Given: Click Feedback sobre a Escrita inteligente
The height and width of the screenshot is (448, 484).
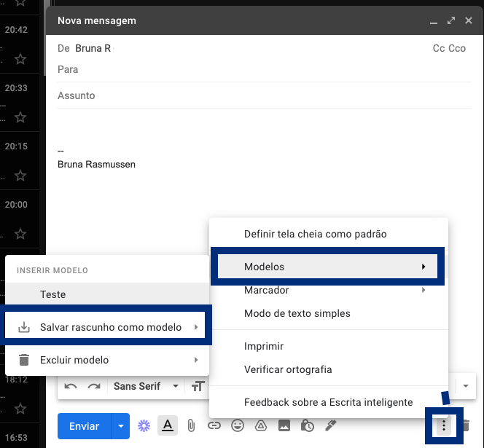Looking at the screenshot, I should [x=329, y=402].
